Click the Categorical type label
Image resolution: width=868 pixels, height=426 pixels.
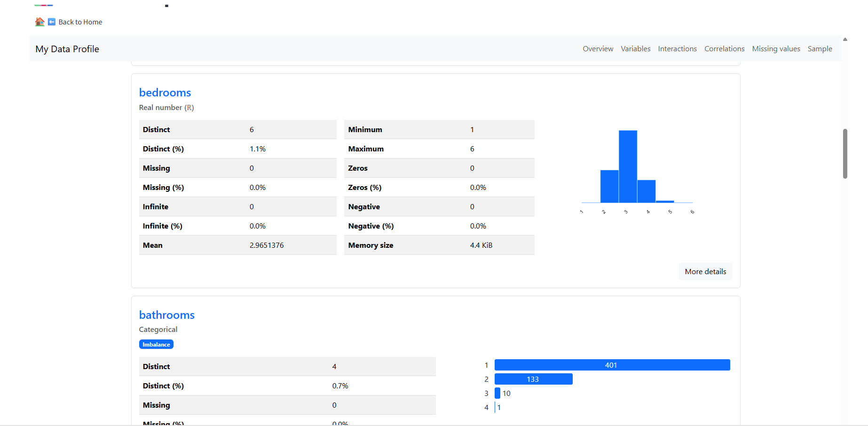(158, 330)
